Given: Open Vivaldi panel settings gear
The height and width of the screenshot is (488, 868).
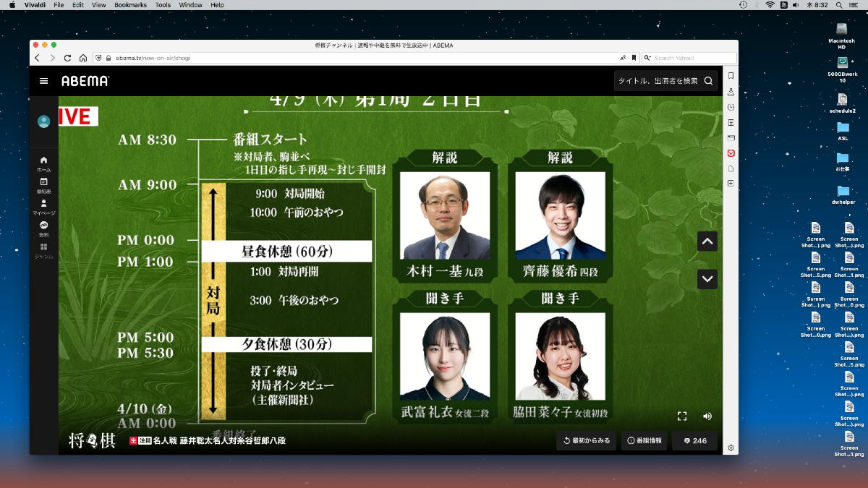Looking at the screenshot, I should tap(731, 448).
